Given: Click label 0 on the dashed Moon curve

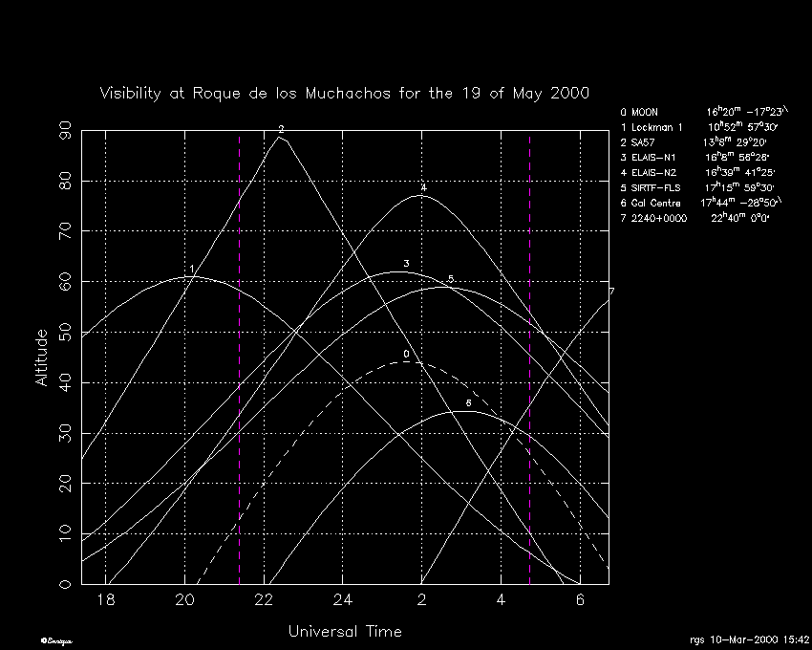Looking at the screenshot, I should 406,354.
